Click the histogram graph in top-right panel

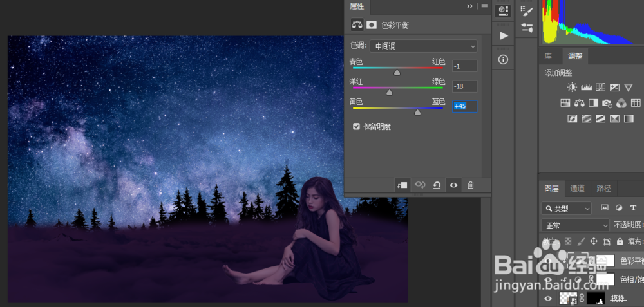591,21
